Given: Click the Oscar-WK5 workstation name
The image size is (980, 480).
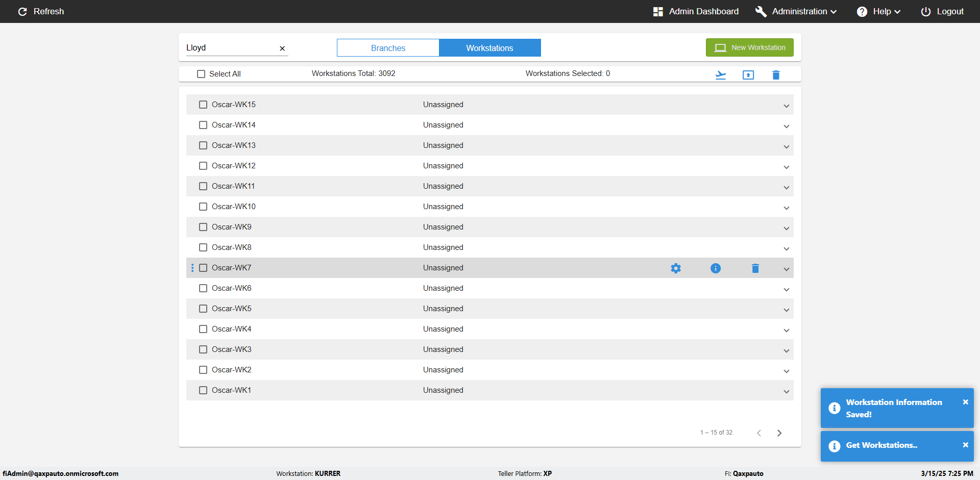Looking at the screenshot, I should [x=232, y=309].
